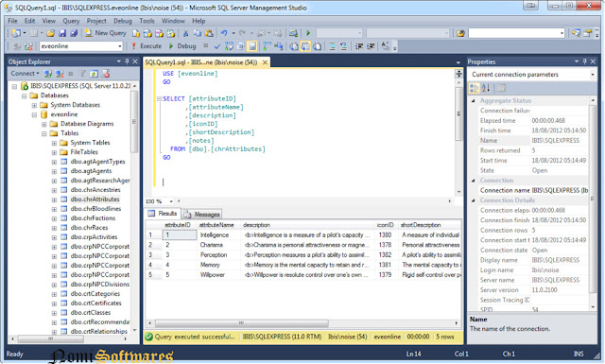The image size is (605, 364).
Task: Collapse the SELECT statement outline toggle
Action: 159,99
